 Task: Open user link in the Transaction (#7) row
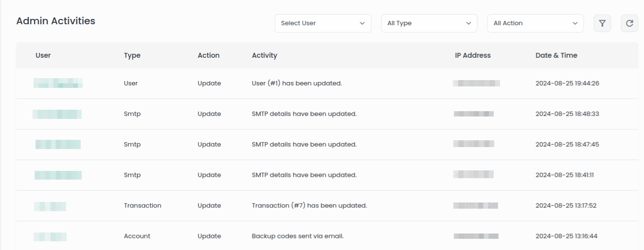(50, 206)
